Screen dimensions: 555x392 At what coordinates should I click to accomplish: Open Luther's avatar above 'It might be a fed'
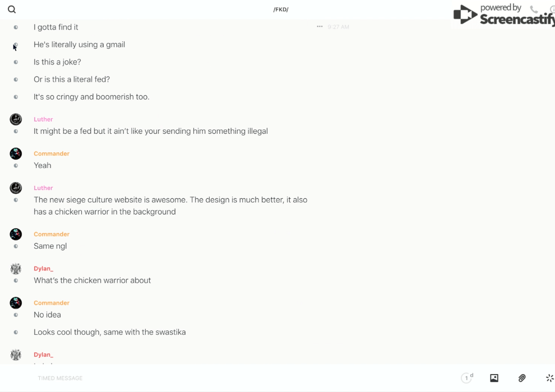tap(16, 119)
